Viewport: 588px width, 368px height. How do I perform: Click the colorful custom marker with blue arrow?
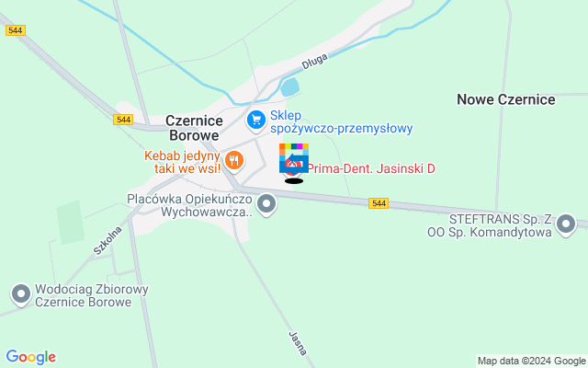point(294,158)
